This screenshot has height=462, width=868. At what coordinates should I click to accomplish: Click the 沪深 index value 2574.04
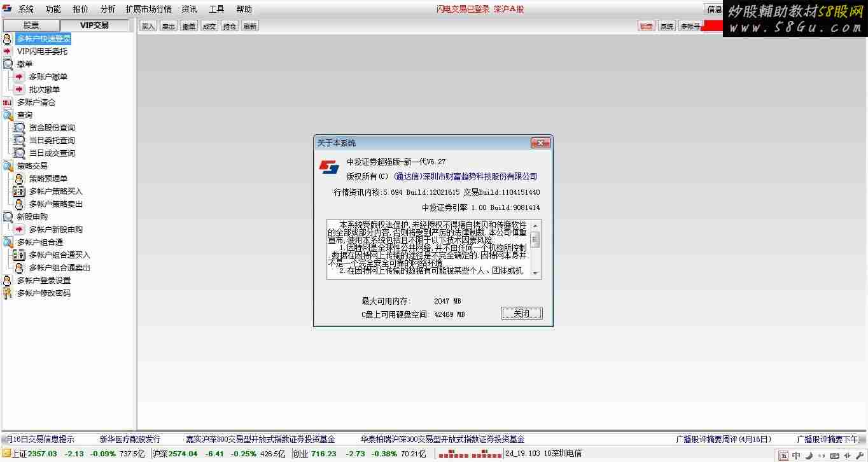tap(183, 454)
